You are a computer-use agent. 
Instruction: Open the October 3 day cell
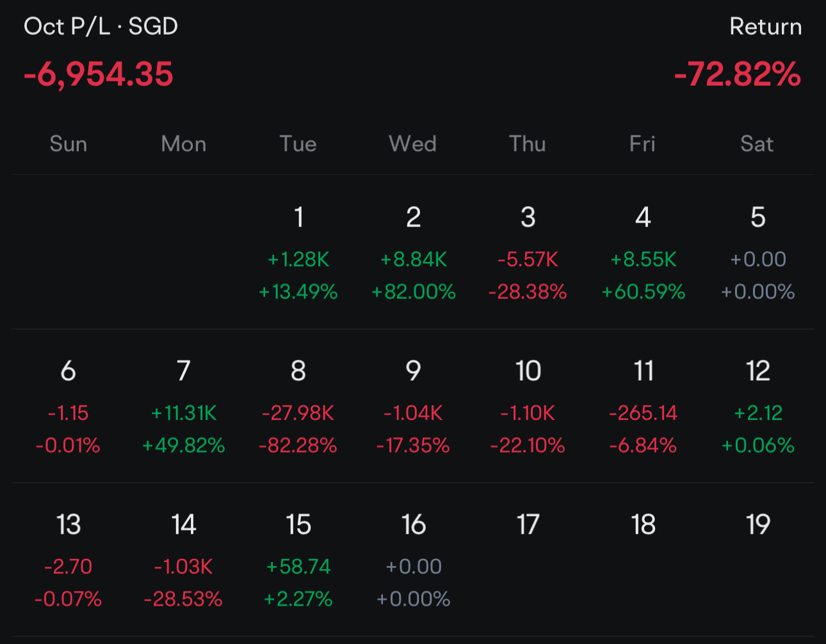(x=528, y=253)
